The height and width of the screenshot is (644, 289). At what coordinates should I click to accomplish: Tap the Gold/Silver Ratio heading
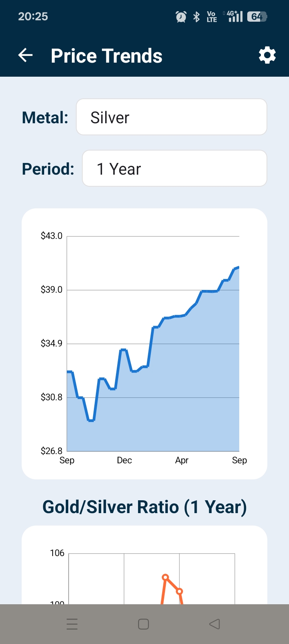coord(144,507)
